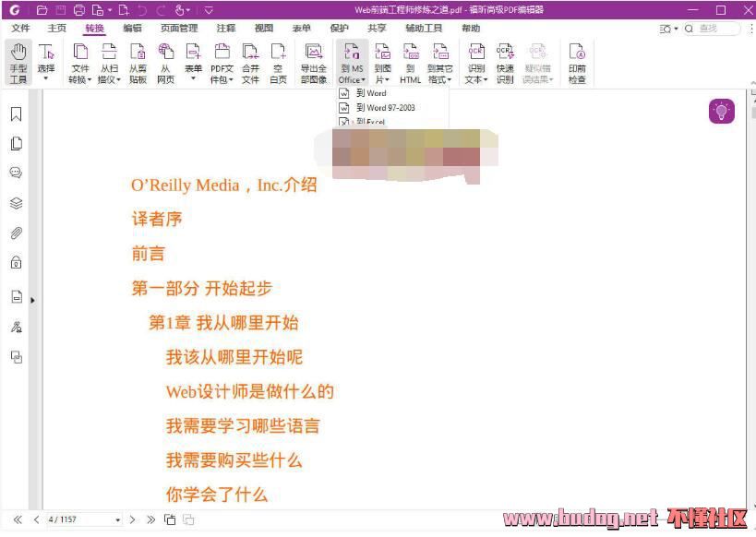The image size is (756, 537).
Task: Click link '译者序'
Action: [157, 219]
